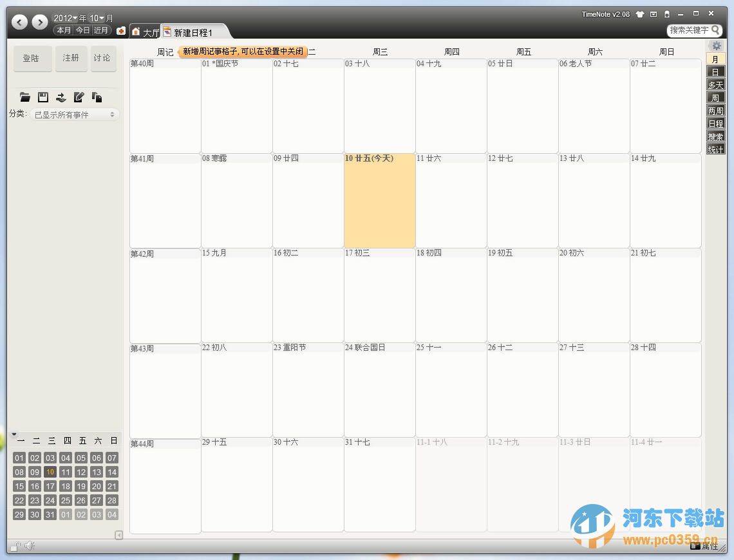Save the schedule using the disk icon
Image resolution: width=734 pixels, height=560 pixels.
tap(42, 97)
